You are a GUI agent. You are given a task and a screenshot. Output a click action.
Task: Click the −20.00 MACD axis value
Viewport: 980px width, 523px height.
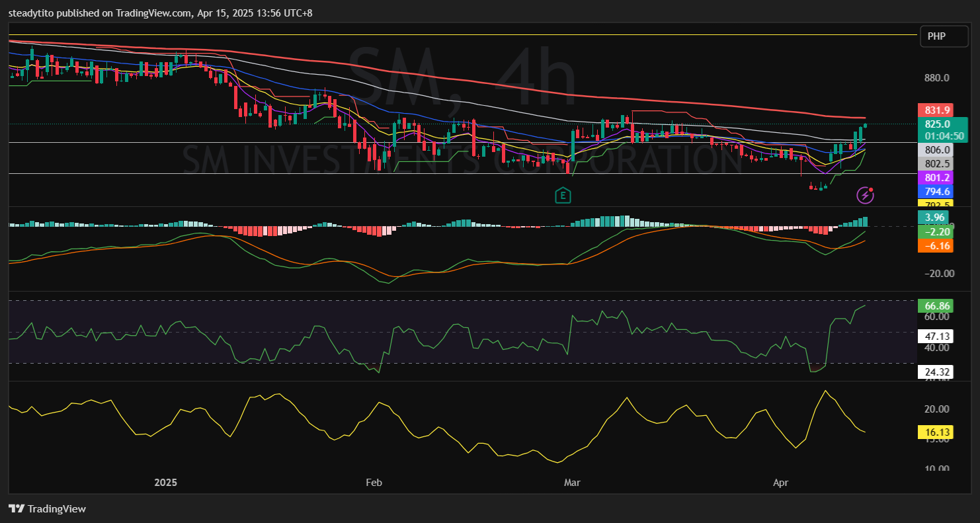(x=940, y=274)
